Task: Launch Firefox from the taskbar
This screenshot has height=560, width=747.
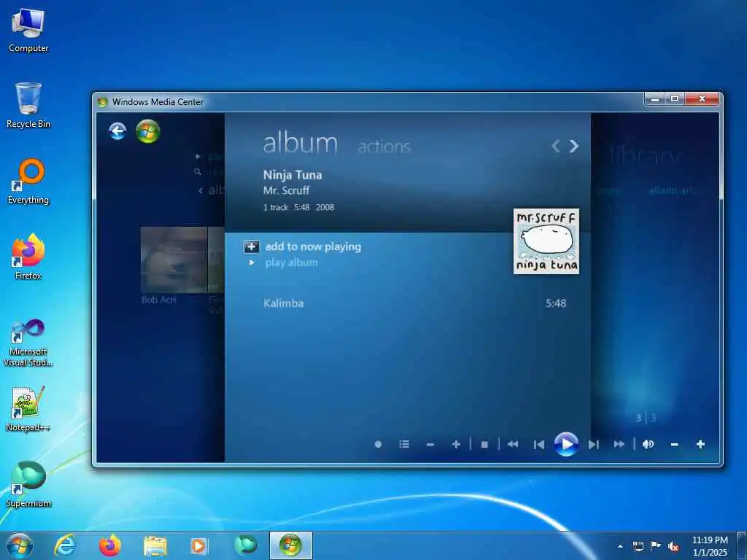Action: pyautogui.click(x=110, y=545)
